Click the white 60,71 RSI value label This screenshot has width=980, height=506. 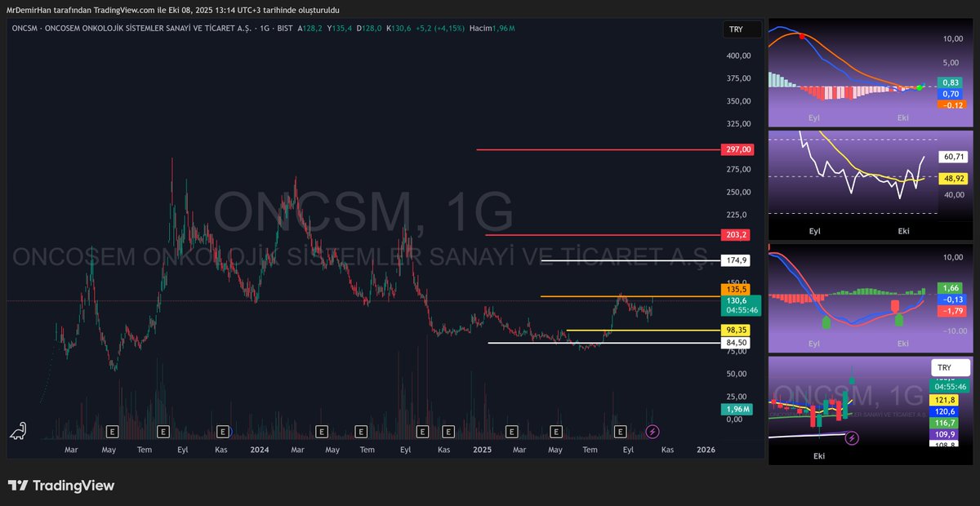tap(954, 156)
